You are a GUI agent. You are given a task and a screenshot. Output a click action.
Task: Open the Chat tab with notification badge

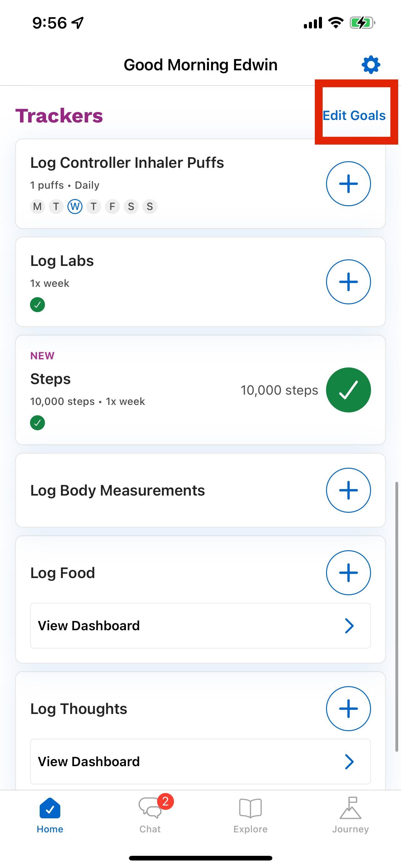click(150, 815)
